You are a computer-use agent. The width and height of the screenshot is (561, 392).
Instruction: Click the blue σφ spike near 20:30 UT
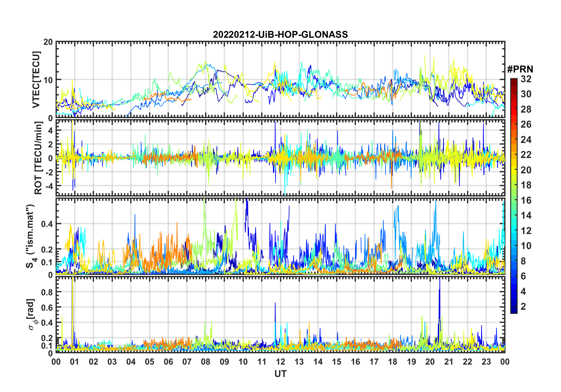(x=439, y=304)
